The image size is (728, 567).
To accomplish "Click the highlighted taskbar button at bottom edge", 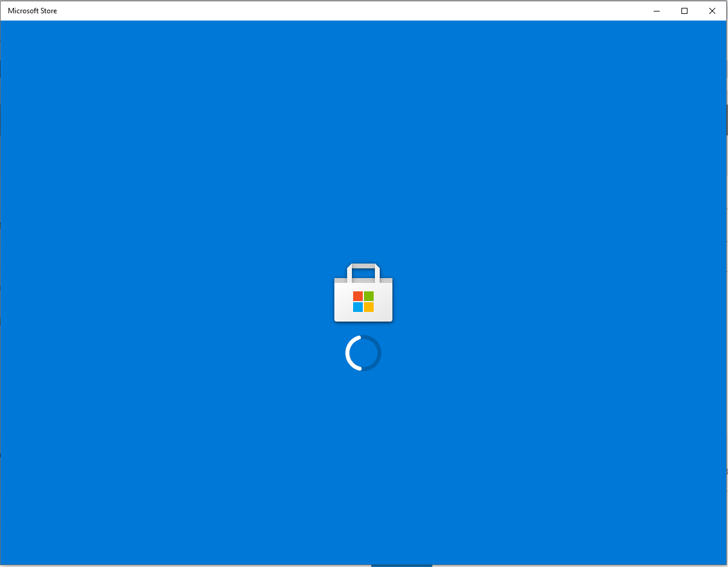I will point(401,566).
